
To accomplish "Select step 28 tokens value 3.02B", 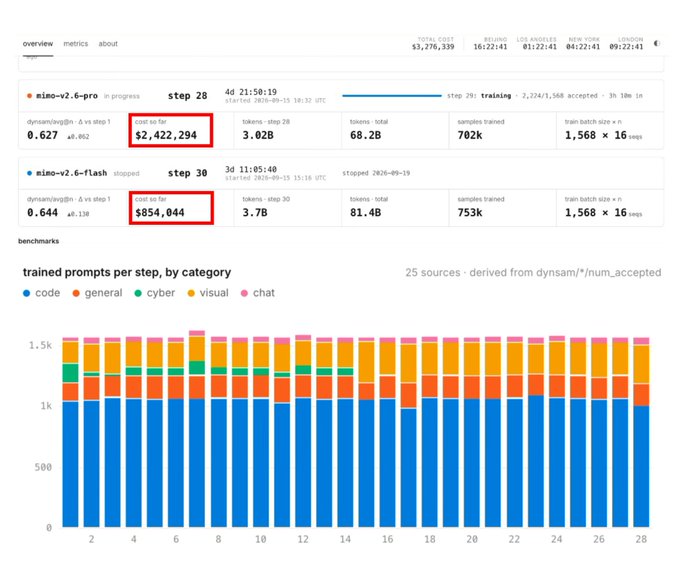I will (x=258, y=135).
